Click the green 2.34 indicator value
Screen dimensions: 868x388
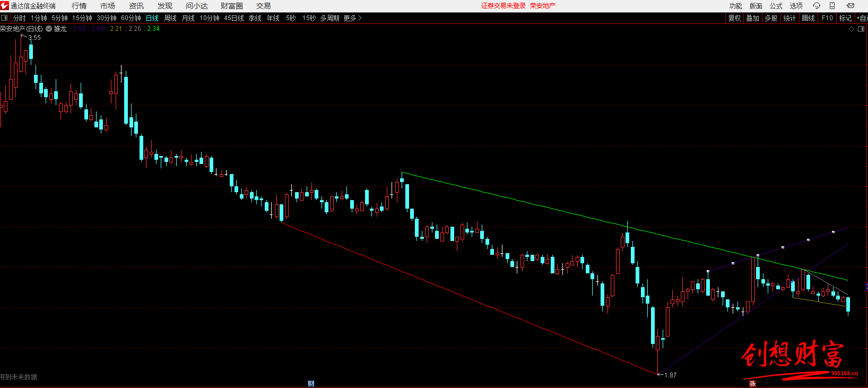153,29
